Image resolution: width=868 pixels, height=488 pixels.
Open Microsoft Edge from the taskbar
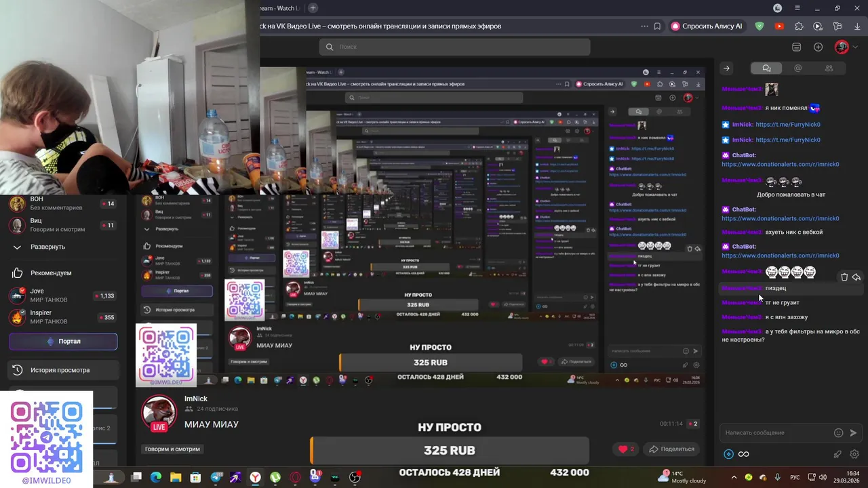point(156,477)
